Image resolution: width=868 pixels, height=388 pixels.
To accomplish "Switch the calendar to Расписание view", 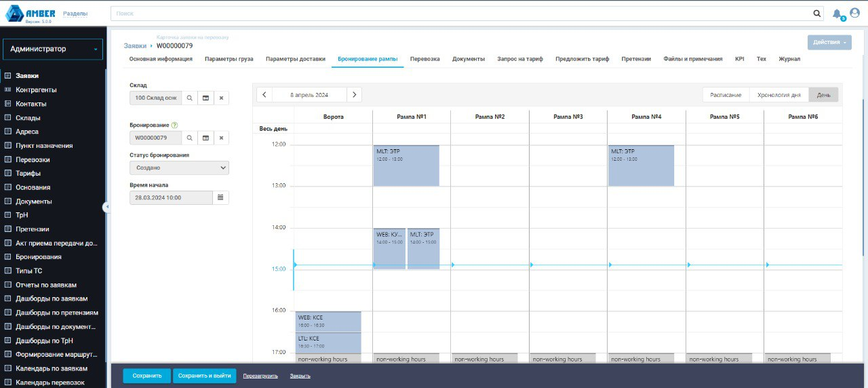I will pos(726,95).
